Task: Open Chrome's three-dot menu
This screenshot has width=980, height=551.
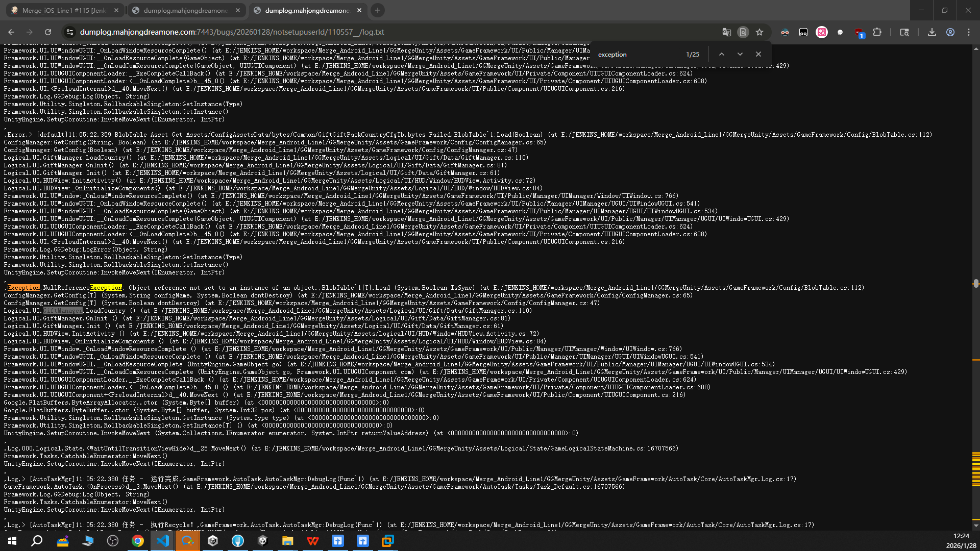Action: pyautogui.click(x=969, y=32)
